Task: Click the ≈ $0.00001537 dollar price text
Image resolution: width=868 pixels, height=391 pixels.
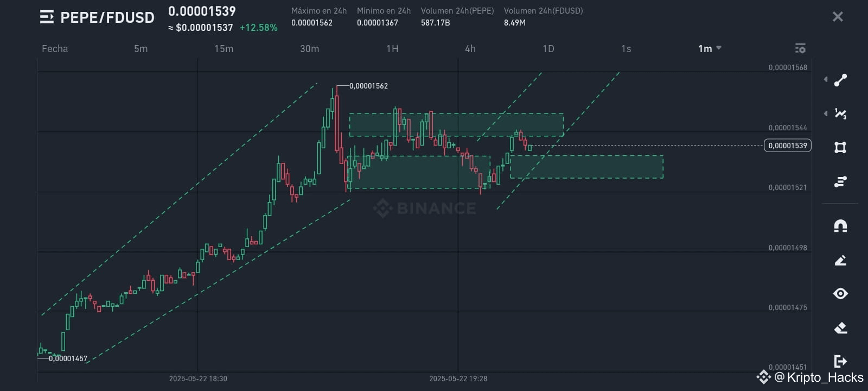Action: coord(201,28)
